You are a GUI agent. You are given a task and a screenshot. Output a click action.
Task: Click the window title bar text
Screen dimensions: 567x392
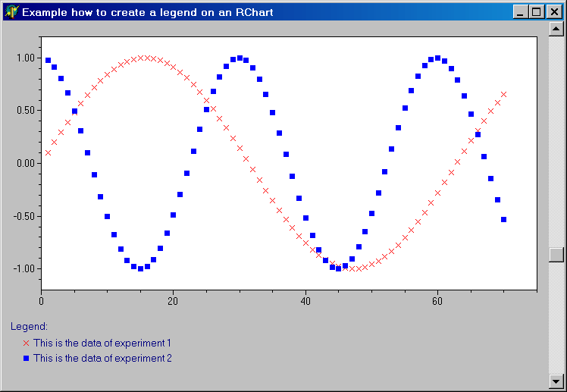click(148, 13)
